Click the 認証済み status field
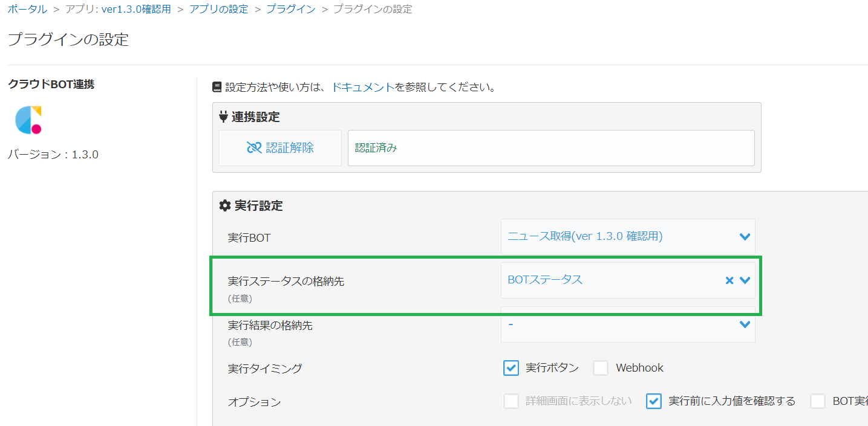Viewport: 868px width, 426px height. (x=551, y=148)
